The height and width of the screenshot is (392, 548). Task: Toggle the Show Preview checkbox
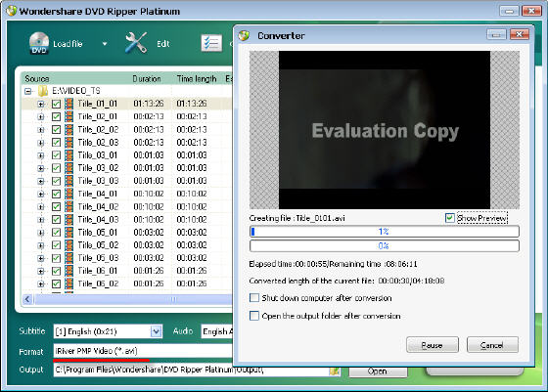[x=449, y=218]
